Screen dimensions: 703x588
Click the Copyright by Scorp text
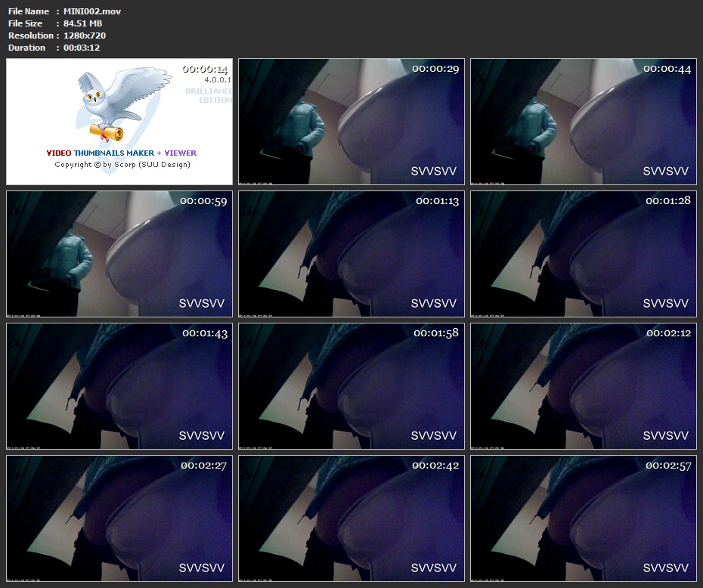pyautogui.click(x=122, y=165)
